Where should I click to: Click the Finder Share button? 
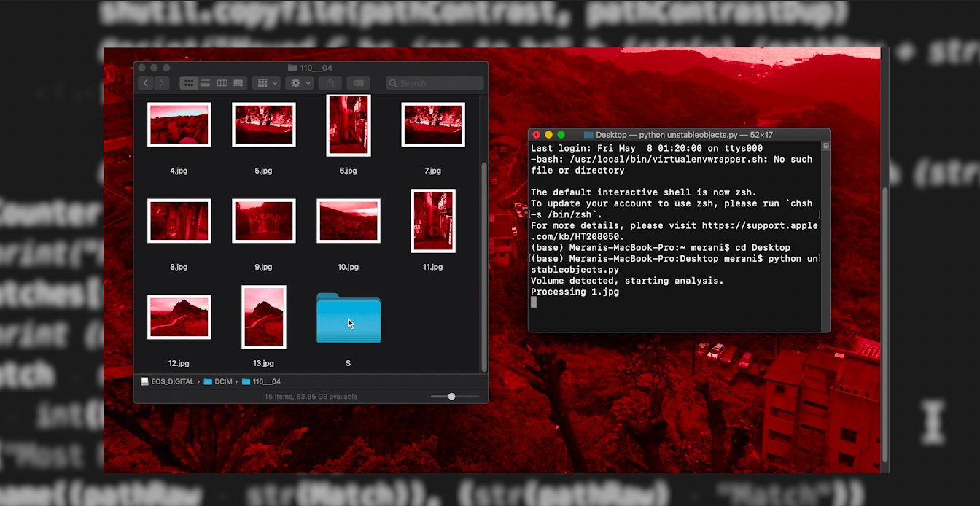click(x=330, y=83)
